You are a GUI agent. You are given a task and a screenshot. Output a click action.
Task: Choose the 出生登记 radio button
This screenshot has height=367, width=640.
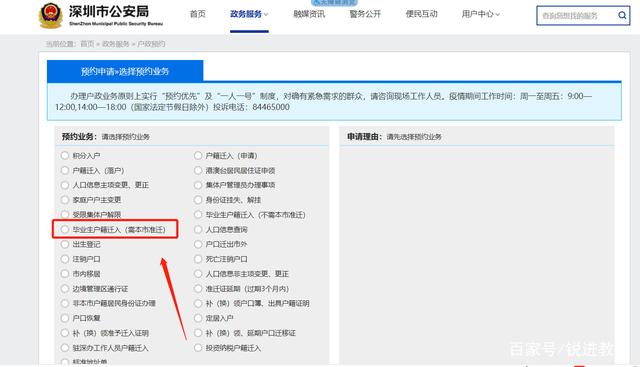64,244
